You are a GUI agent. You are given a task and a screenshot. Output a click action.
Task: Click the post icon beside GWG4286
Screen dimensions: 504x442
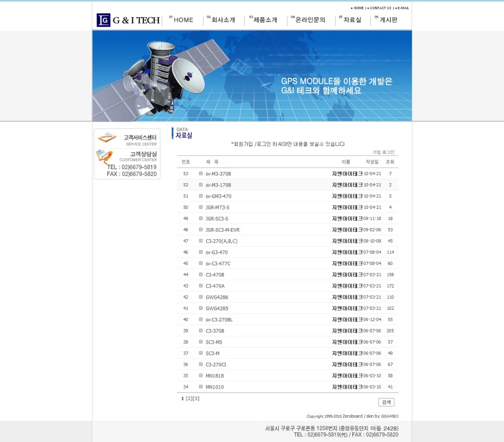pyautogui.click(x=201, y=297)
